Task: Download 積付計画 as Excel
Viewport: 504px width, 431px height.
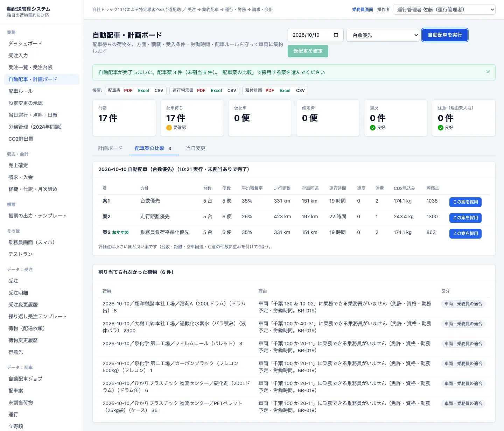Action: (x=285, y=91)
